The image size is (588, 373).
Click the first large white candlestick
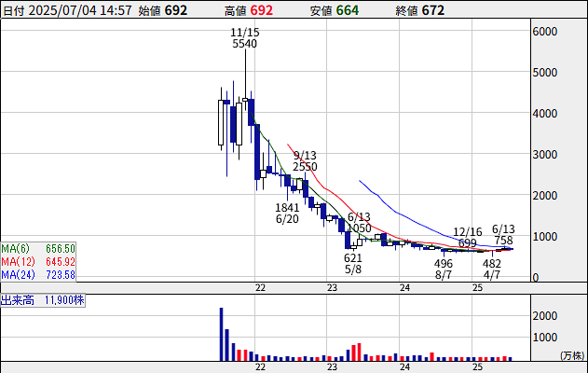[221, 122]
